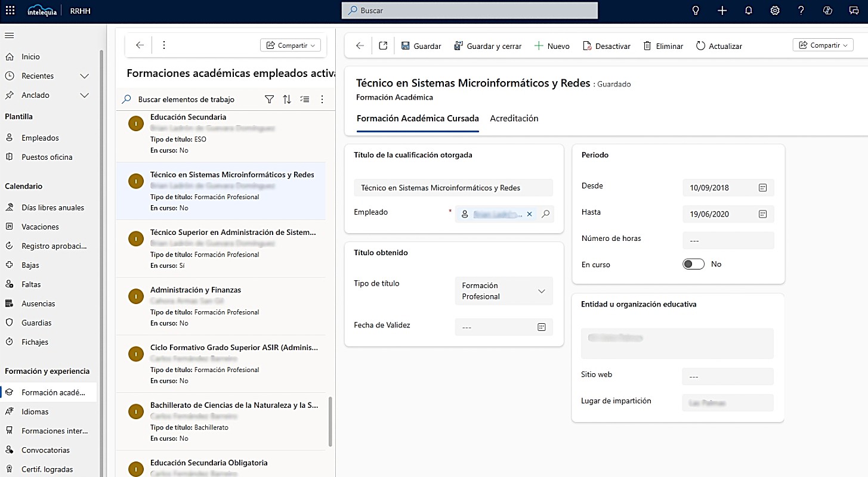Open the app launcher waffle icon
Screen dimensions: 868x477
coord(9,10)
